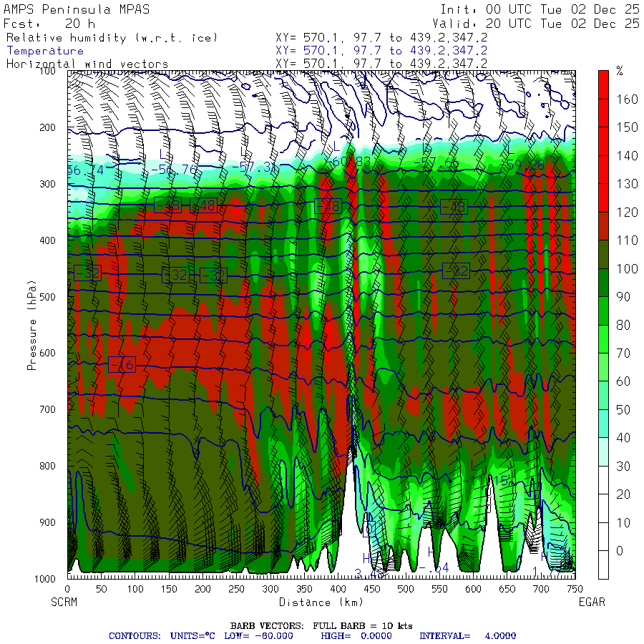Select the 400 tick on the distance axis

[338, 589]
